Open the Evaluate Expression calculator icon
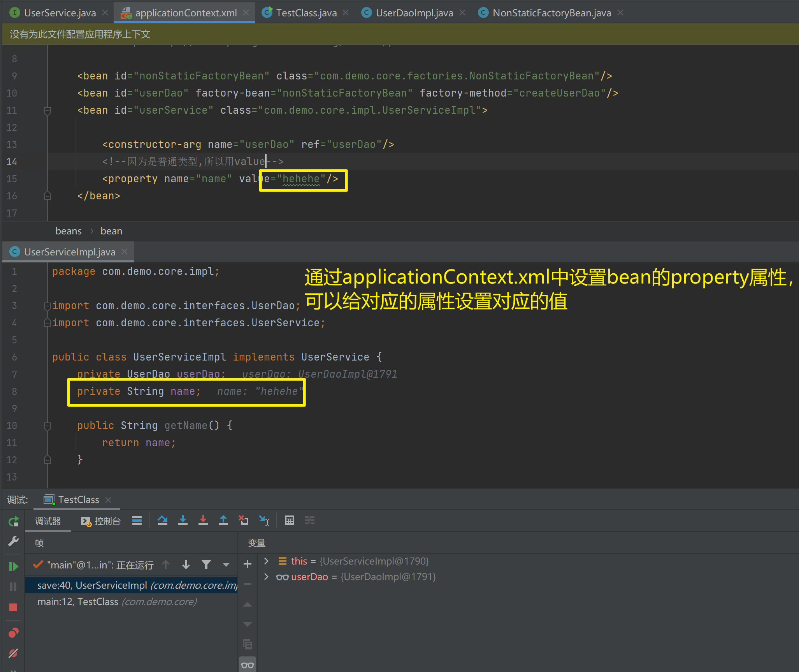 [289, 520]
